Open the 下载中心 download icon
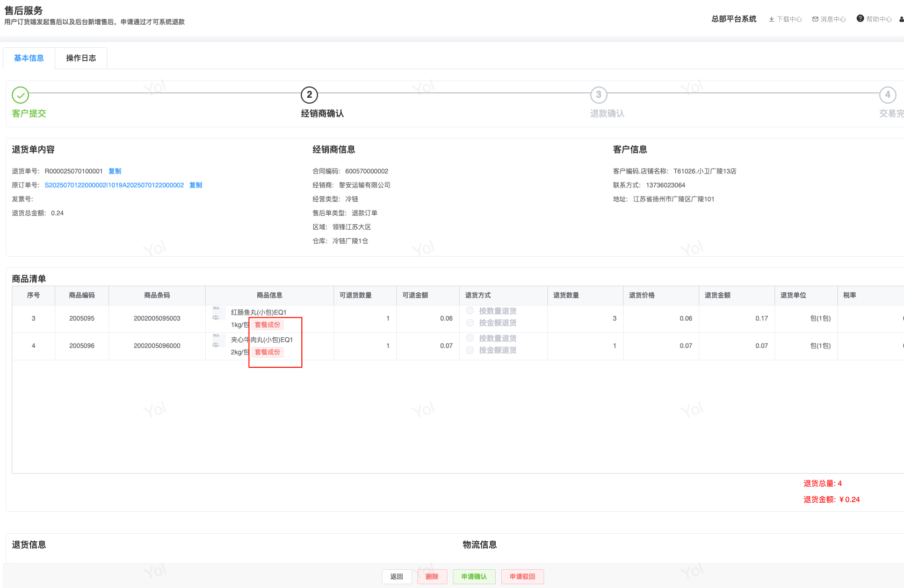Image resolution: width=904 pixels, height=588 pixels. click(771, 19)
